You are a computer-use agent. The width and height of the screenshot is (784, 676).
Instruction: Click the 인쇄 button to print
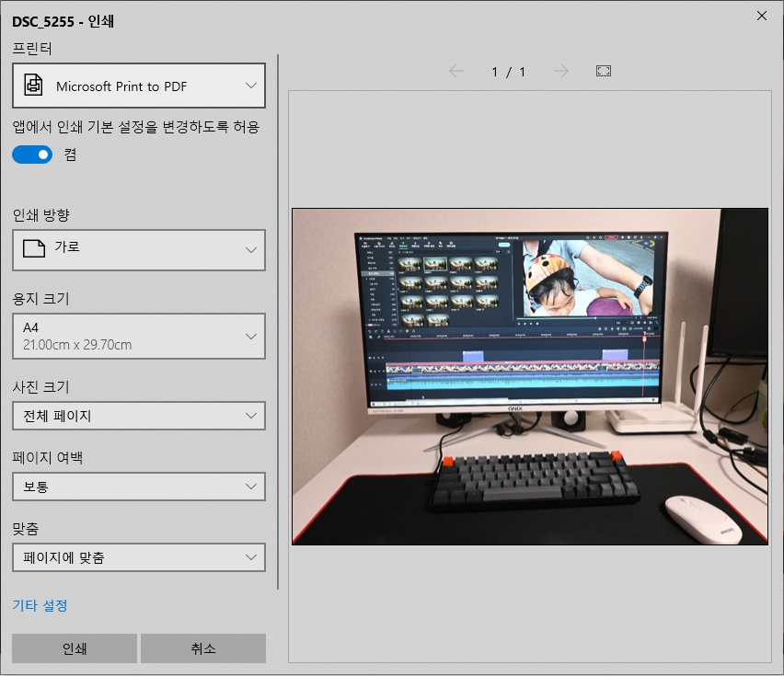click(73, 647)
